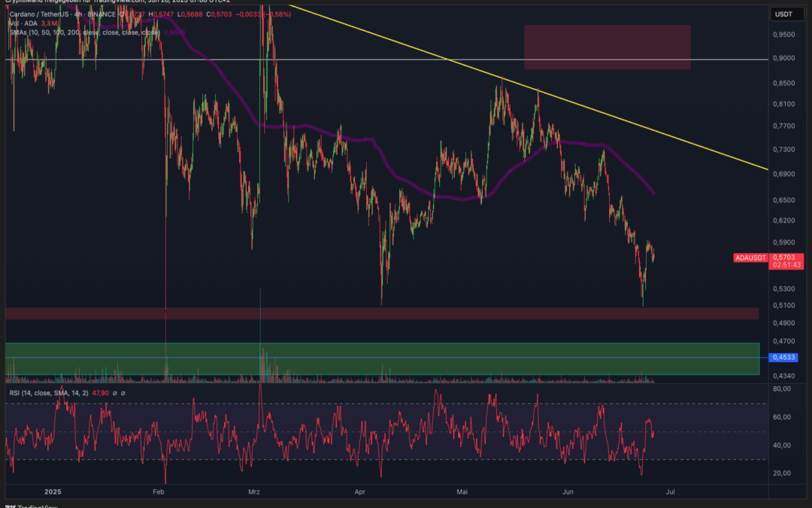The image size is (812, 508).
Task: Click the 0,6500 price axis label
Action: point(783,199)
